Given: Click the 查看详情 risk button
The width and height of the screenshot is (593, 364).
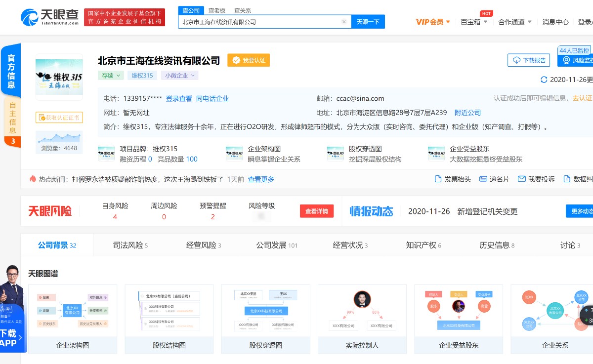Looking at the screenshot, I should (x=317, y=211).
